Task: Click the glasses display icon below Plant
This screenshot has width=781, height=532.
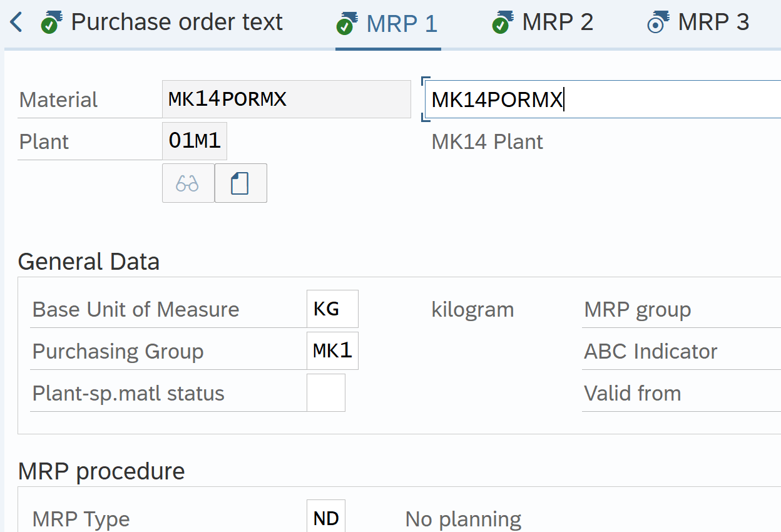Action: point(188,183)
